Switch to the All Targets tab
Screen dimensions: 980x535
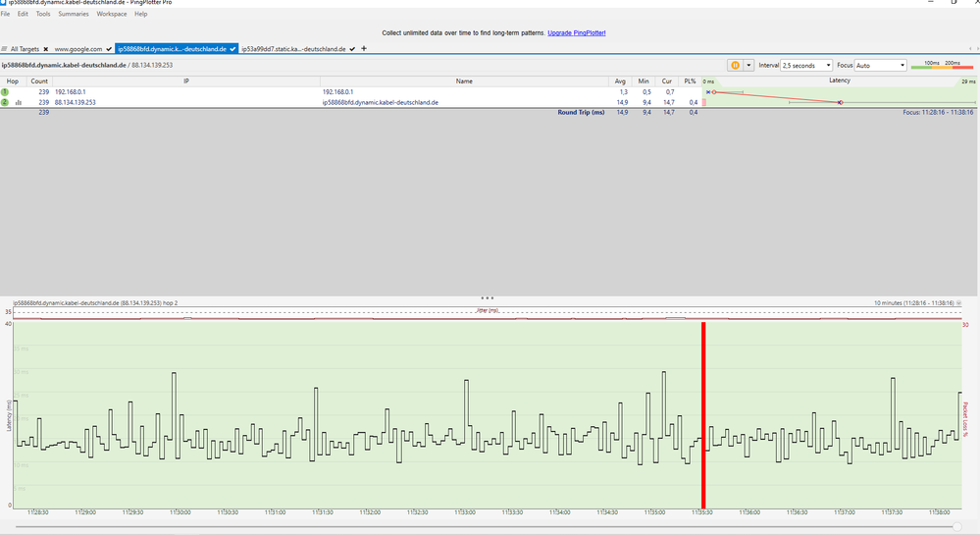tap(25, 49)
